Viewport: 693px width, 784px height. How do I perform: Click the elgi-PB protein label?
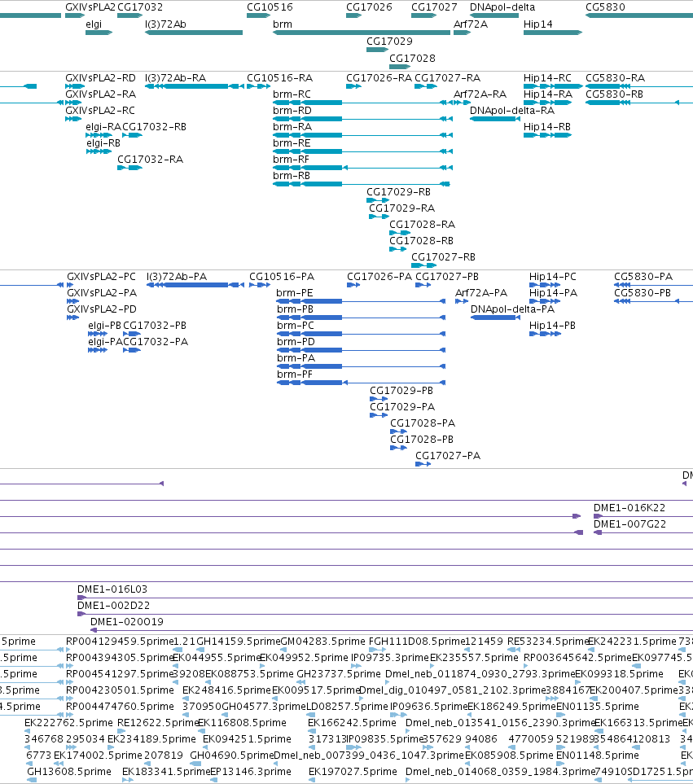click(x=104, y=326)
